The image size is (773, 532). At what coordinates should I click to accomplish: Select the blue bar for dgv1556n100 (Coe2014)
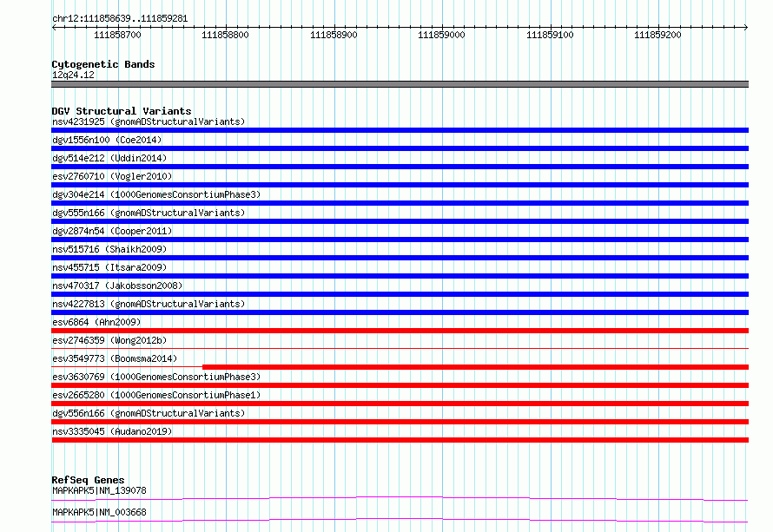[x=400, y=148]
